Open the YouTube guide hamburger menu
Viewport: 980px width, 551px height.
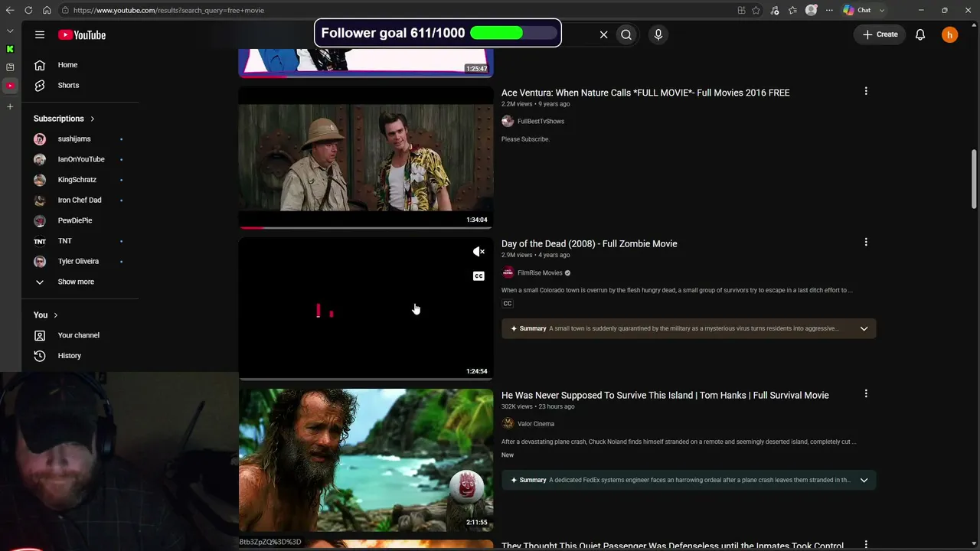pyautogui.click(x=40, y=34)
